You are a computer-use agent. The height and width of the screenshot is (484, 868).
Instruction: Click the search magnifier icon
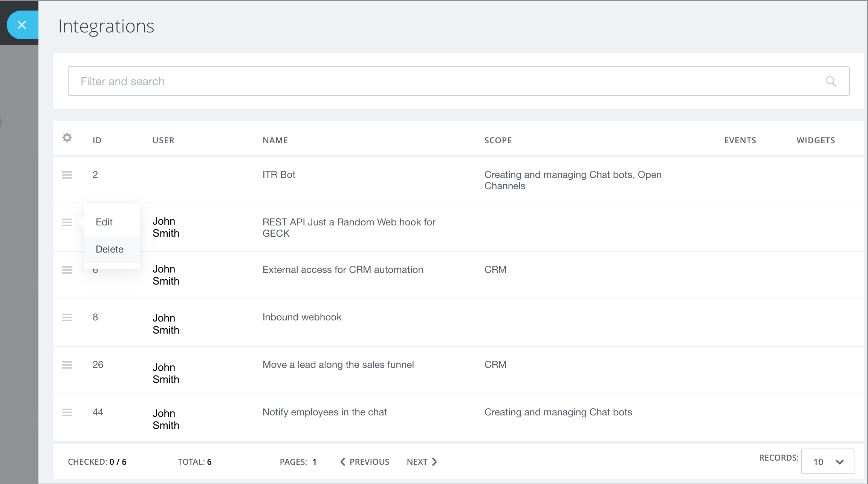pyautogui.click(x=831, y=81)
